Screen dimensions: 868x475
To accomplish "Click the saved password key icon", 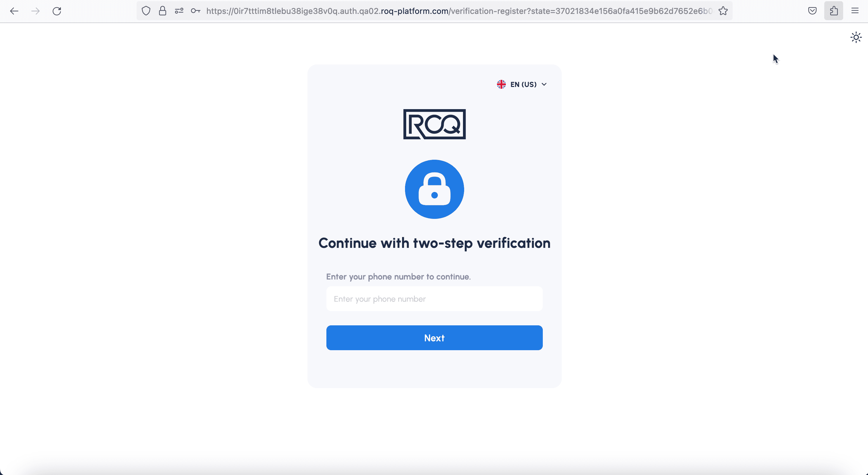I will click(195, 11).
